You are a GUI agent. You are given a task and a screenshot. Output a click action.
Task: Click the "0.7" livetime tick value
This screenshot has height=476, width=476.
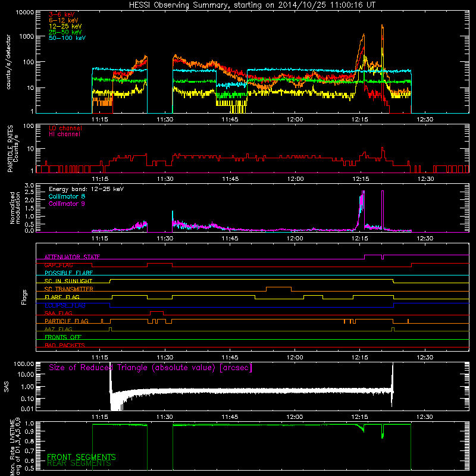[29, 451]
